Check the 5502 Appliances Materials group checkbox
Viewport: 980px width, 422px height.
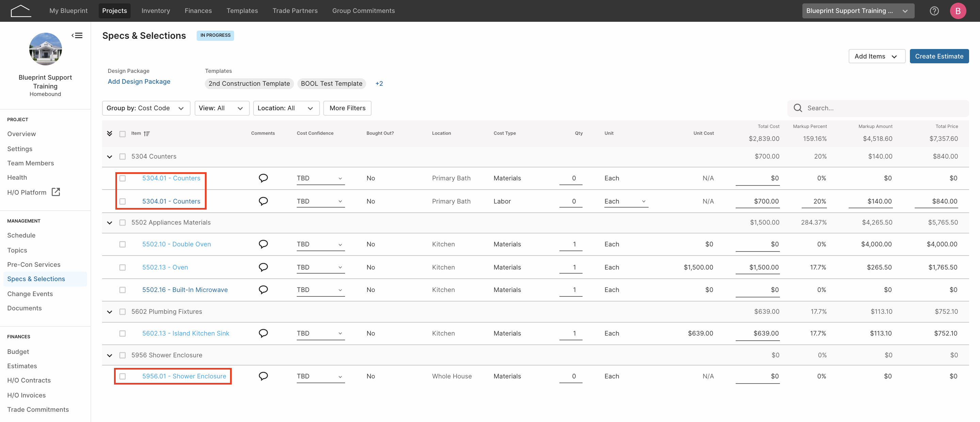(122, 223)
